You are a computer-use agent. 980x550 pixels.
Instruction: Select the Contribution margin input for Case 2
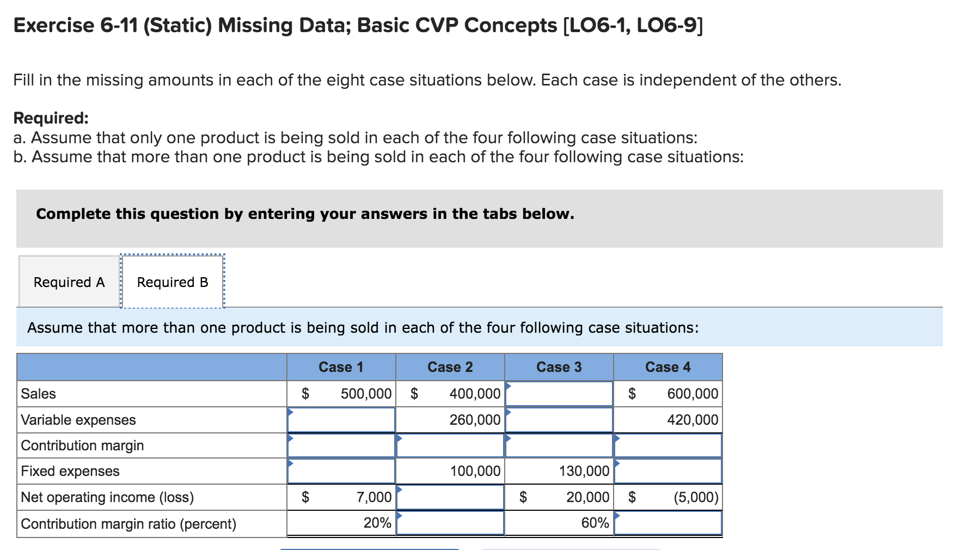(x=449, y=445)
